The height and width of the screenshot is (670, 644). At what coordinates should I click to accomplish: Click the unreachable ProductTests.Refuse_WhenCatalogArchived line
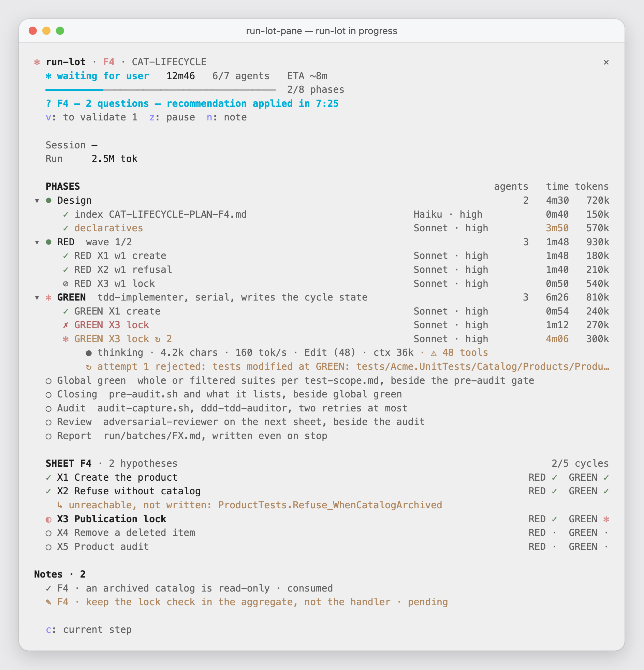pos(250,505)
